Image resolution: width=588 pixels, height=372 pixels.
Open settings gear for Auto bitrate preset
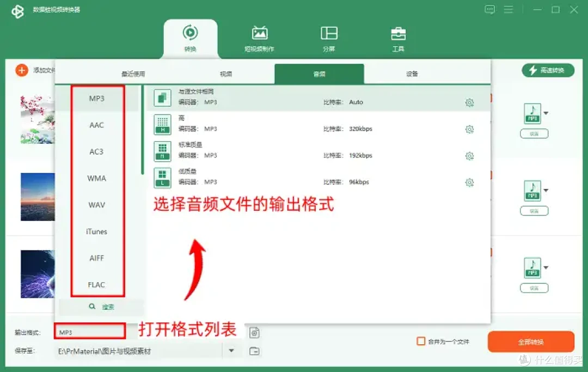coord(469,102)
